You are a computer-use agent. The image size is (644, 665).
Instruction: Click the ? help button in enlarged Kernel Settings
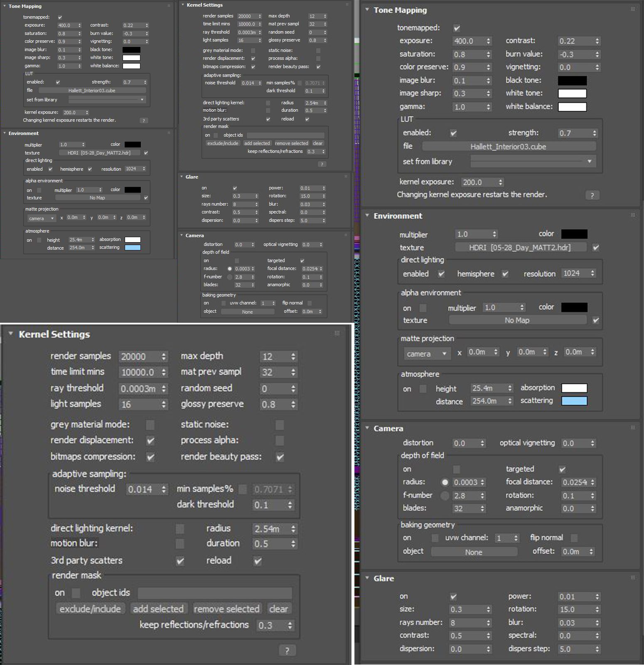point(287,650)
